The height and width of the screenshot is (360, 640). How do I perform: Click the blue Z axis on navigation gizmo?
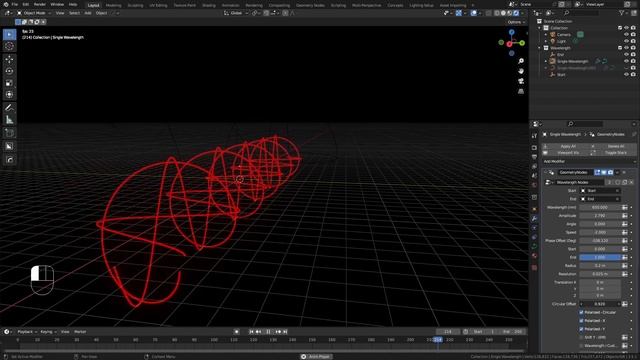511,32
